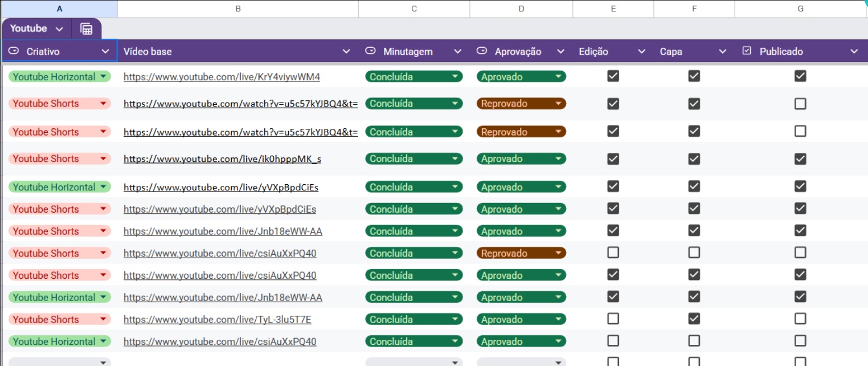Click the table grid icon beside Youtube
This screenshot has width=868, height=366.
tap(87, 29)
